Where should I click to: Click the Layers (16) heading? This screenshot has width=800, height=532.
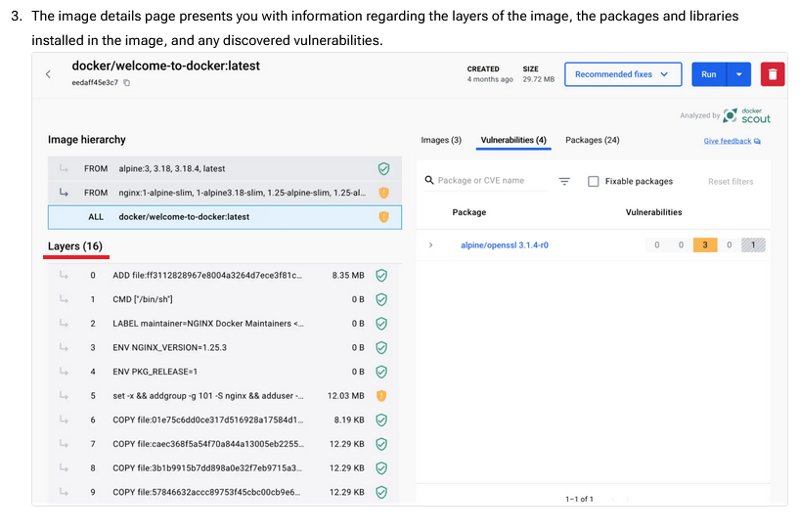pyautogui.click(x=75, y=246)
